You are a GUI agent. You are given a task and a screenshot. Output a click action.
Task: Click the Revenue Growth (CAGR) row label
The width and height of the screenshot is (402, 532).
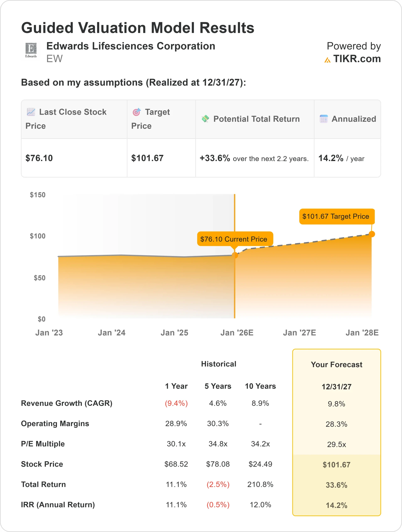(67, 403)
